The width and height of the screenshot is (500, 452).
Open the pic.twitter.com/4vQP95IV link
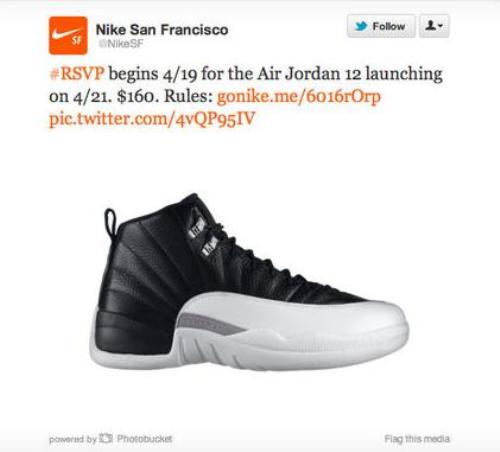tap(152, 119)
